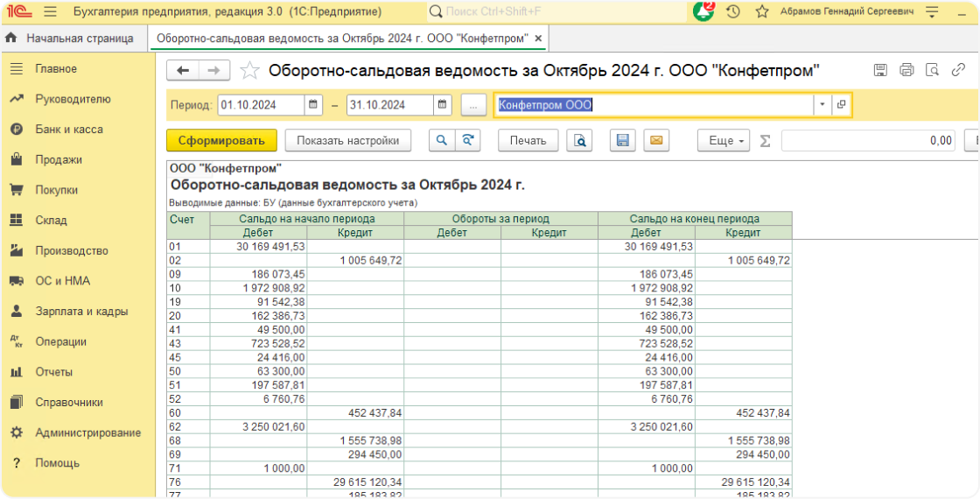Click the sum sigma icon
The width and height of the screenshot is (980, 499).
point(765,141)
